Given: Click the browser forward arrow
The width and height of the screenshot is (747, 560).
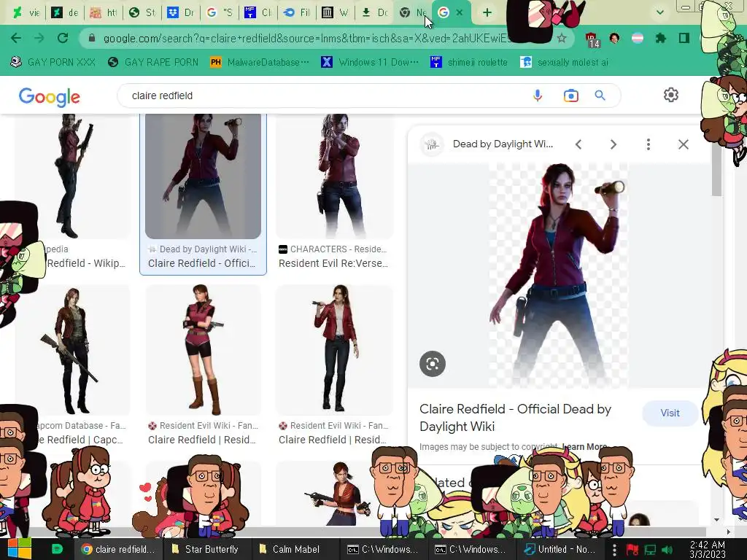Looking at the screenshot, I should (39, 38).
